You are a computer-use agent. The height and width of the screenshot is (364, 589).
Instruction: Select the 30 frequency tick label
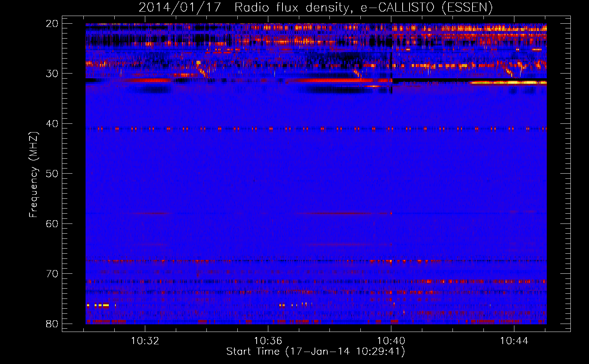tap(52, 74)
